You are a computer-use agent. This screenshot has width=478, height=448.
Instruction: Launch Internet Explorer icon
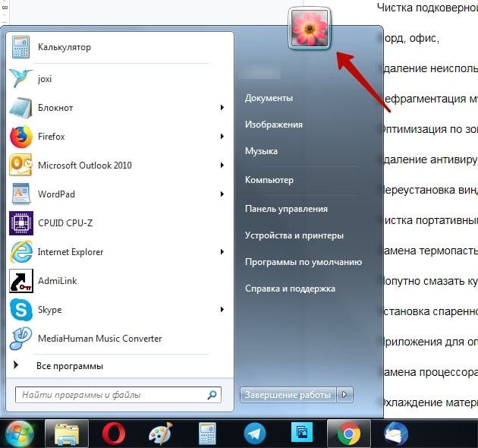pos(21,252)
